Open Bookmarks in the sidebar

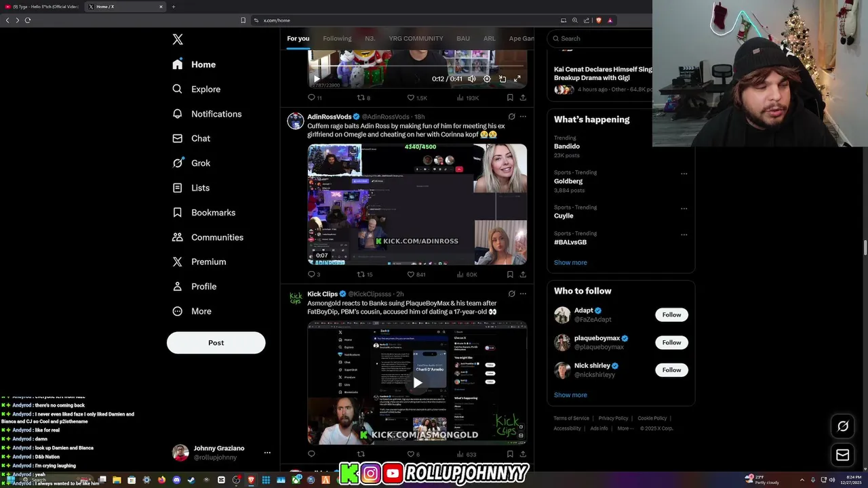pos(203,212)
